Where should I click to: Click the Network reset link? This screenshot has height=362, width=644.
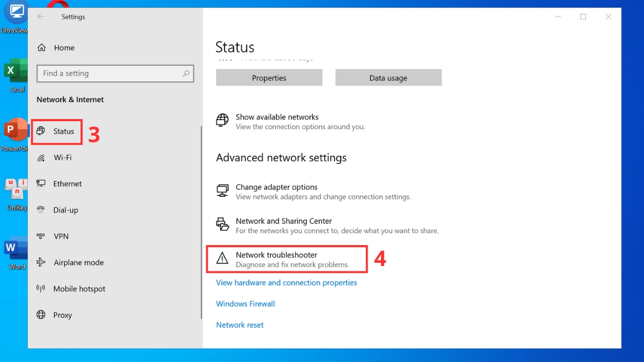tap(240, 324)
